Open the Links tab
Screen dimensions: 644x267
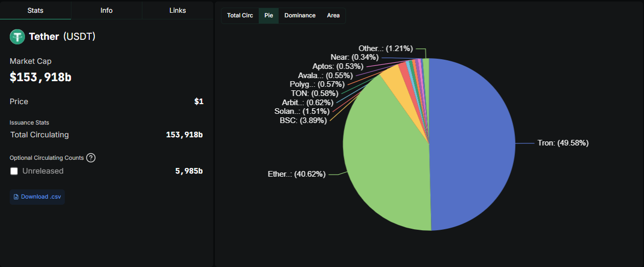point(178,10)
